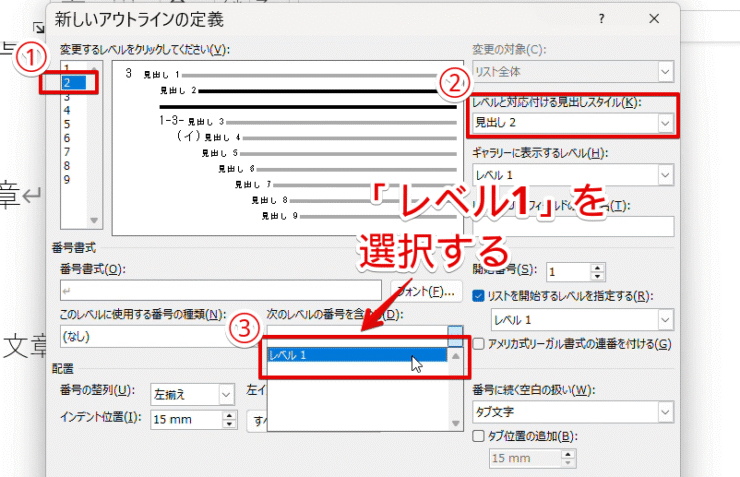Decrease the tab position 15 mm value

coord(568,462)
